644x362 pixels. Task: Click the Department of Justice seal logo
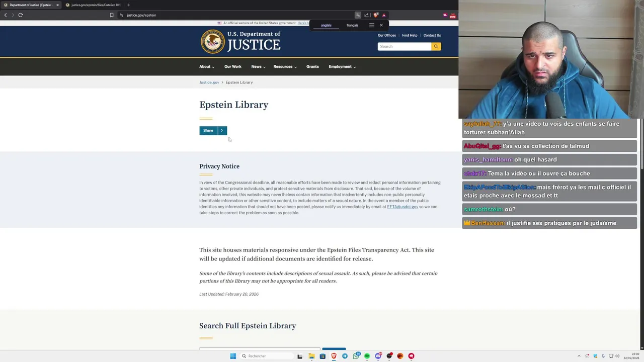(213, 41)
